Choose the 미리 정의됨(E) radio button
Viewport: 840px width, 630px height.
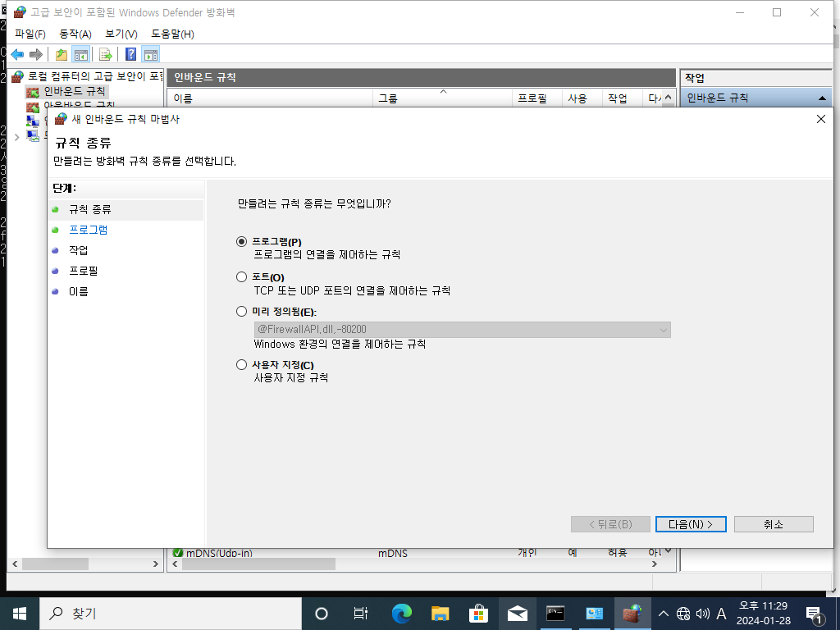pyautogui.click(x=242, y=311)
